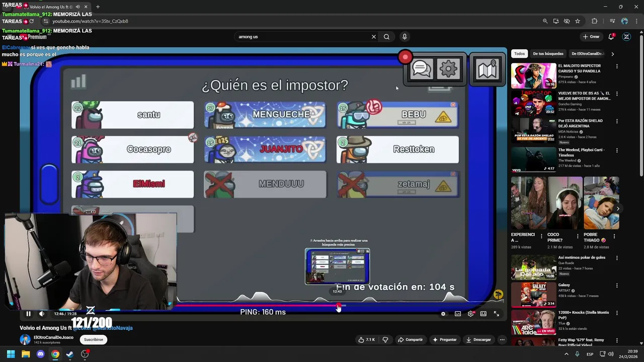Viewport: 644px width, 362px height.
Task: Clear the 'among us' search text
Action: click(x=374, y=37)
